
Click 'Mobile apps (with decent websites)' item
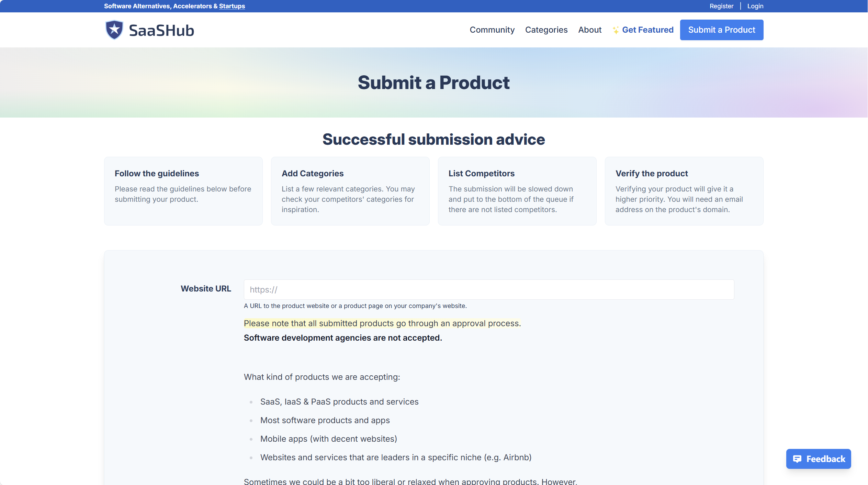click(x=329, y=439)
